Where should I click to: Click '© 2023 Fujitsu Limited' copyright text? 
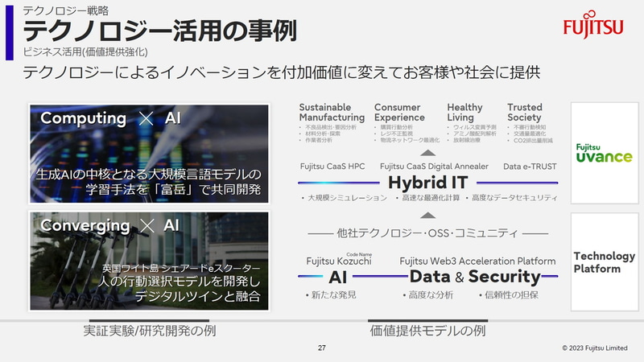click(595, 348)
